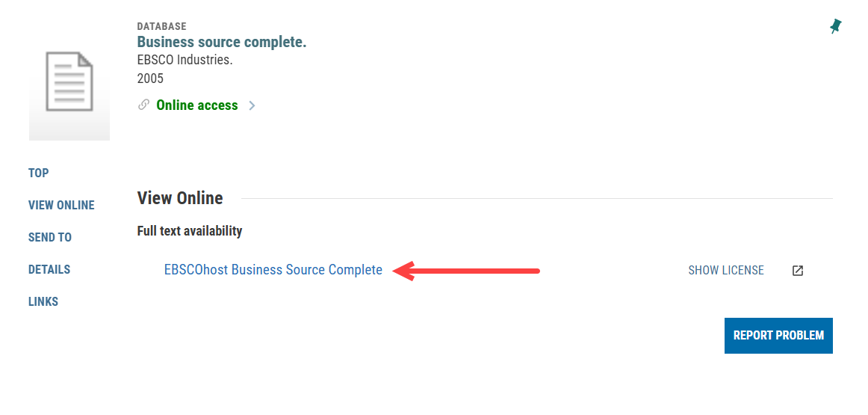Click the Full text availability label
Image resolution: width=868 pixels, height=415 pixels.
click(190, 231)
